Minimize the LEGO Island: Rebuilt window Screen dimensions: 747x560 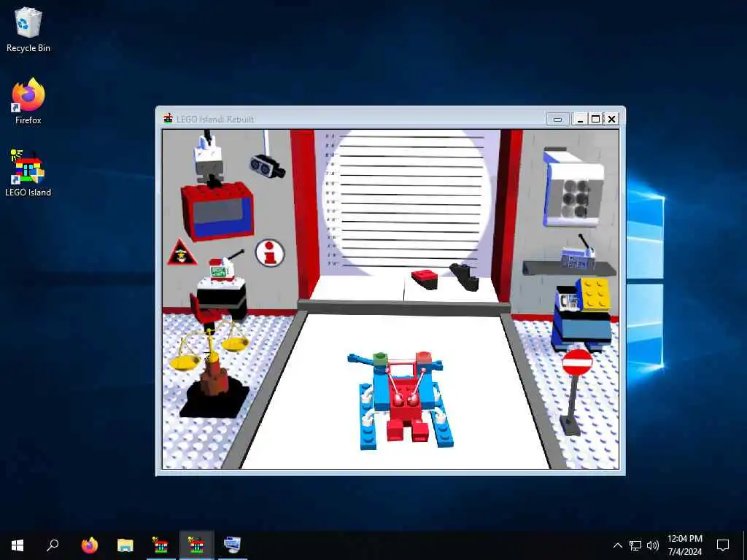(x=580, y=119)
